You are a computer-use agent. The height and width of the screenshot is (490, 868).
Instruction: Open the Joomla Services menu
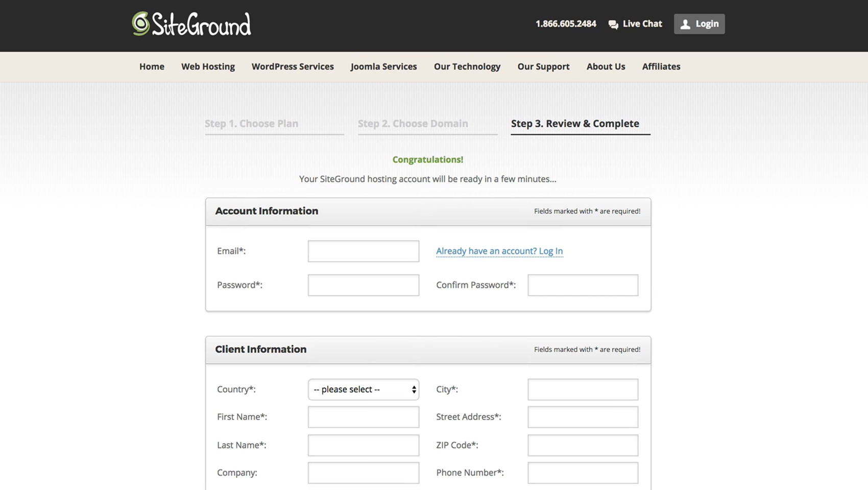tap(383, 66)
